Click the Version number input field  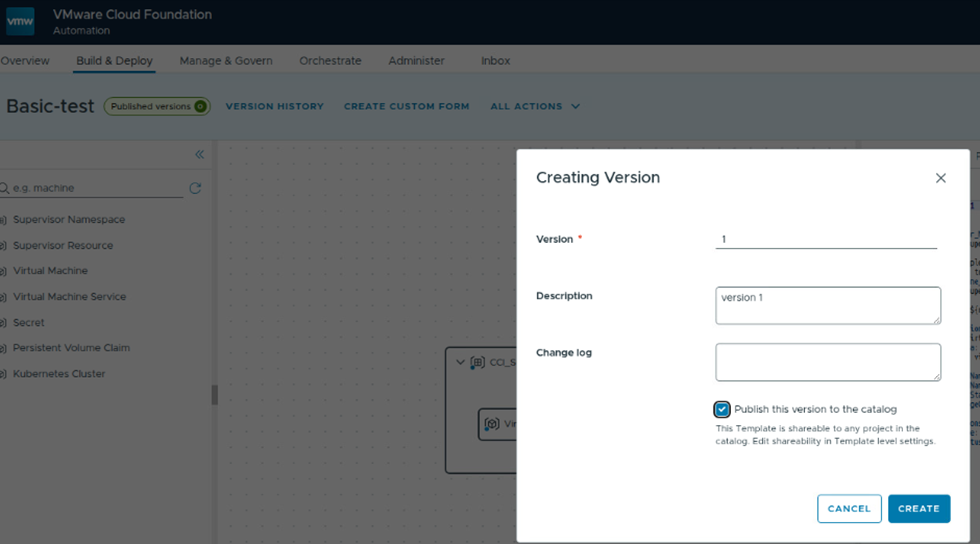pos(826,240)
